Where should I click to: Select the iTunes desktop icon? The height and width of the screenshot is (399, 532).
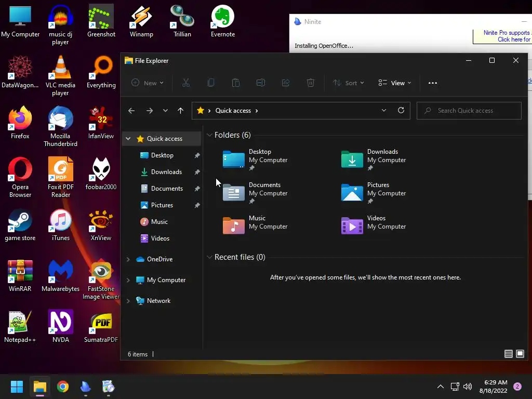tap(61, 225)
